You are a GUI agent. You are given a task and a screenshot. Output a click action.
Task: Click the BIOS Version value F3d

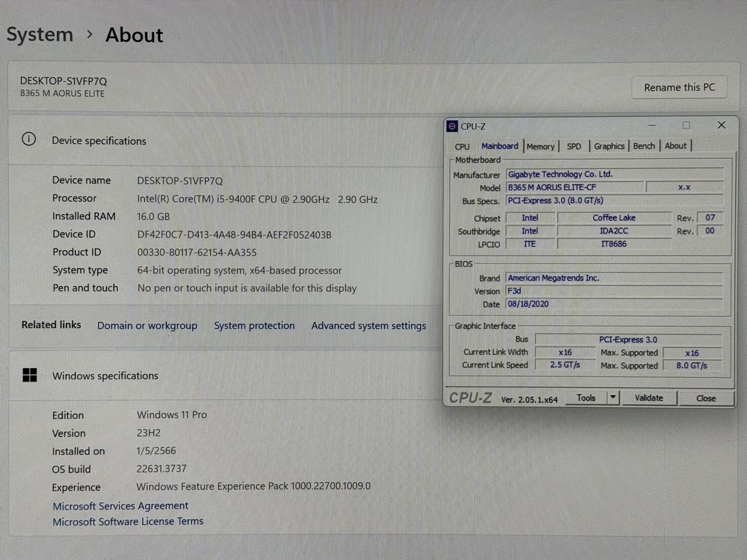614,291
